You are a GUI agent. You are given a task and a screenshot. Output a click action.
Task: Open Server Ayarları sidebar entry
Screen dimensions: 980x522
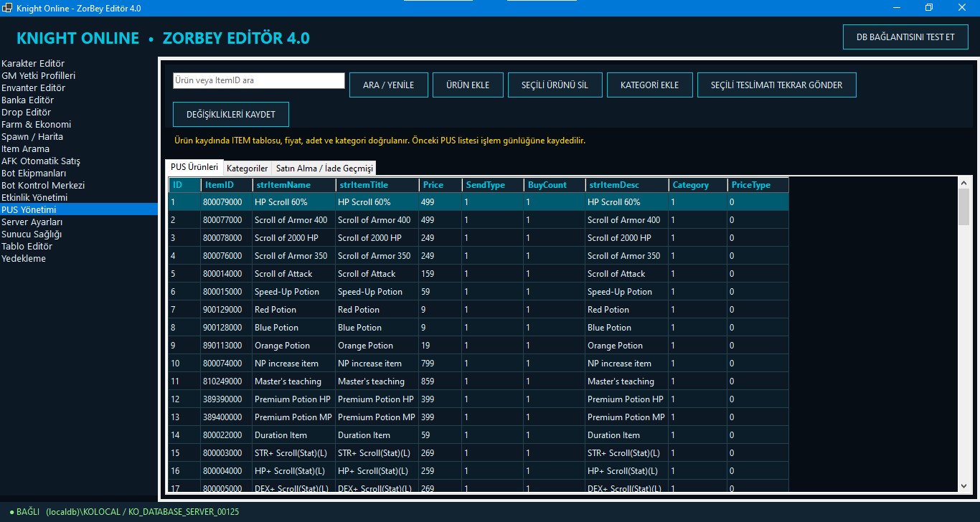click(79, 222)
